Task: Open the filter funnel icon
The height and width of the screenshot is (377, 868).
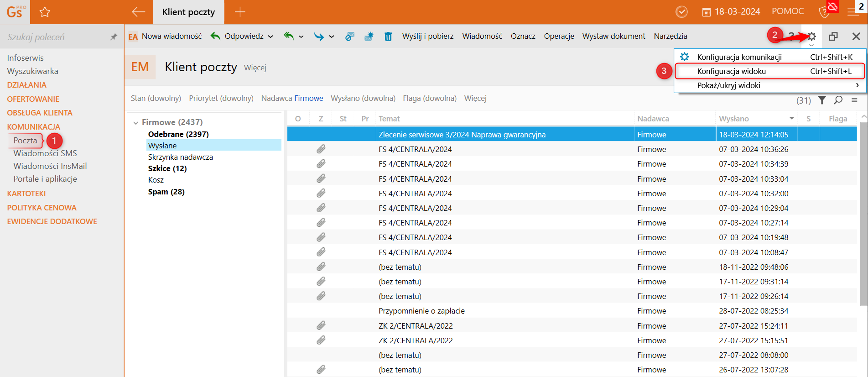Action: tap(822, 100)
